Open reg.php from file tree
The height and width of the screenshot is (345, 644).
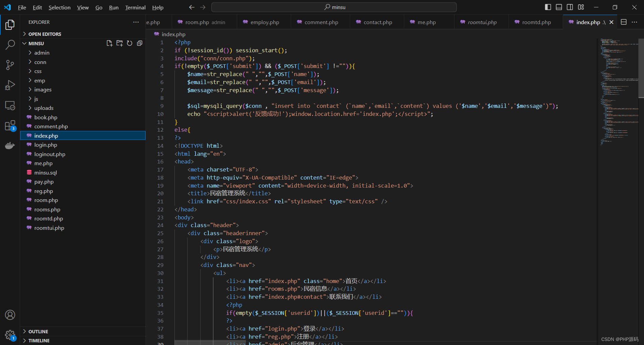(x=83, y=191)
